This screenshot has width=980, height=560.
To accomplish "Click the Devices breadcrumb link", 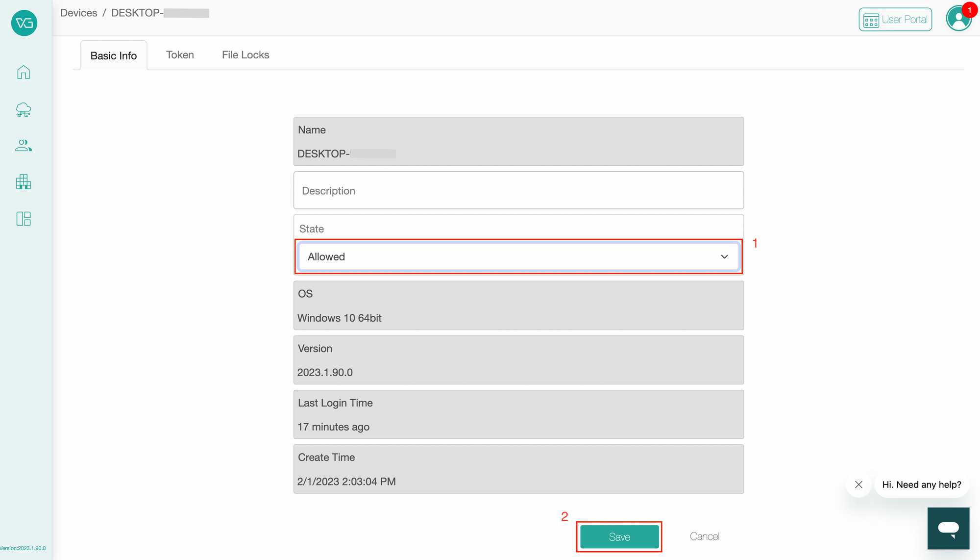I will (79, 13).
